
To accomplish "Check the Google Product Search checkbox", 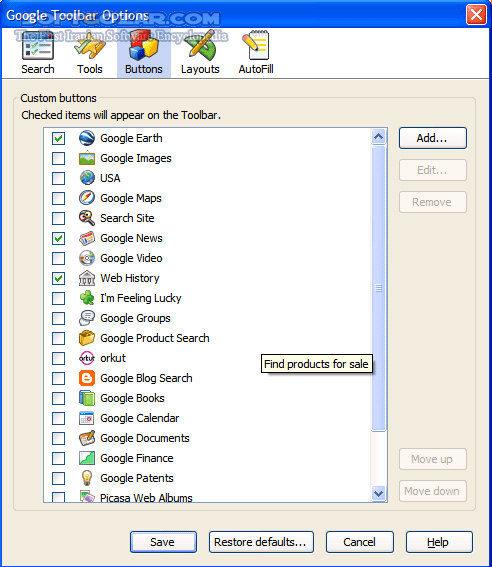I will click(59, 338).
